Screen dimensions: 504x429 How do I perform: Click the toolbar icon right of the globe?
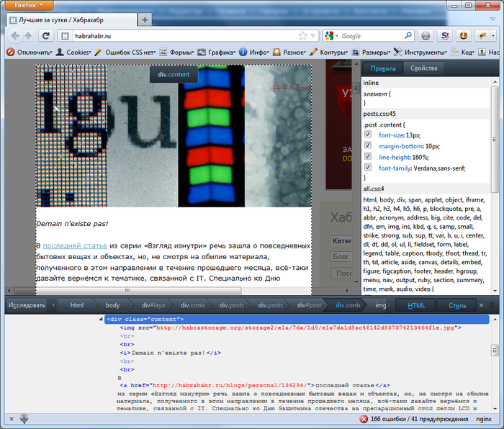coord(482,36)
